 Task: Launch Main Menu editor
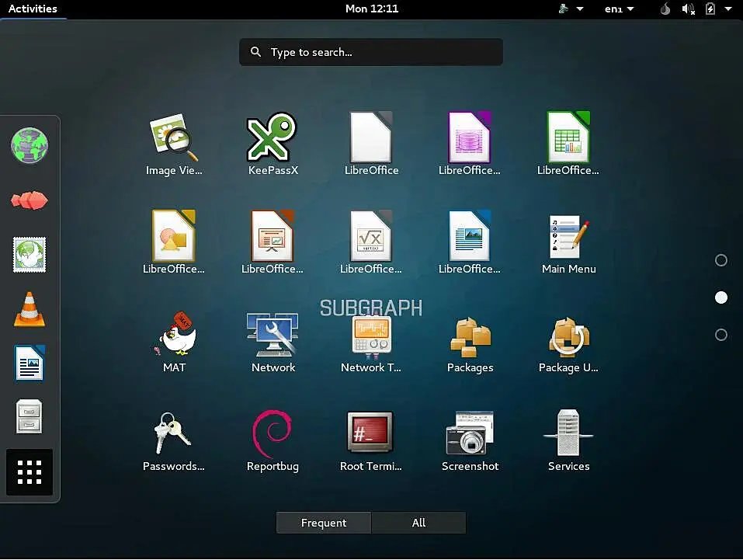[x=568, y=243]
